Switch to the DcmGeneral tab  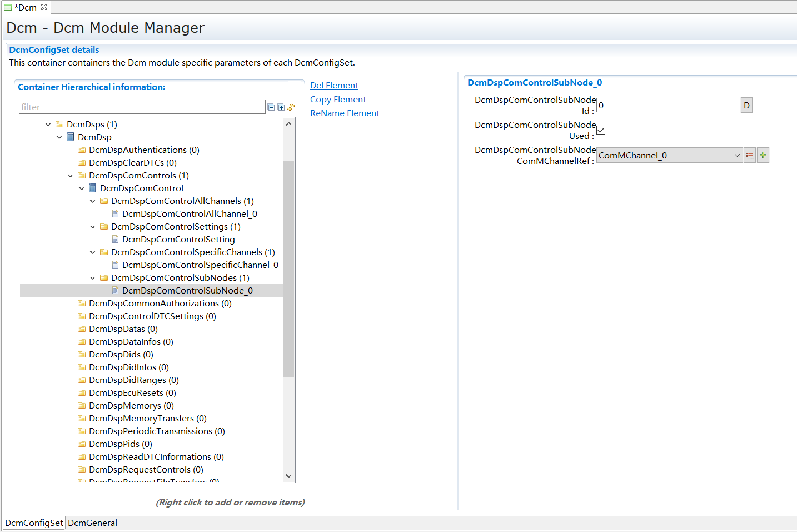92,523
